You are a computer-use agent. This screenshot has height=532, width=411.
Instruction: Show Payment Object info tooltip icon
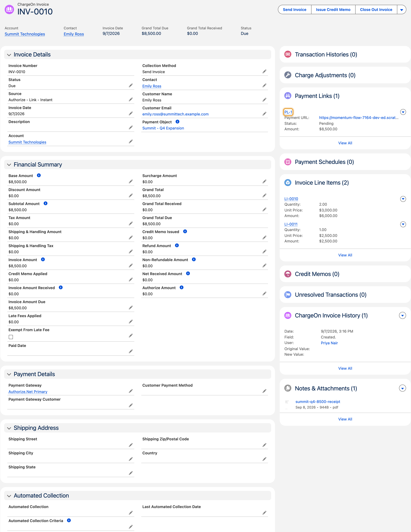click(x=177, y=122)
